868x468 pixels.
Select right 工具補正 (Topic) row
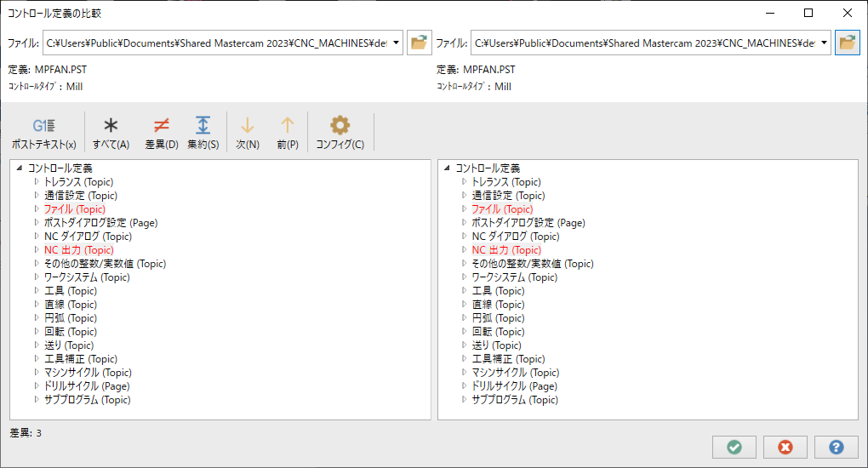pos(508,359)
